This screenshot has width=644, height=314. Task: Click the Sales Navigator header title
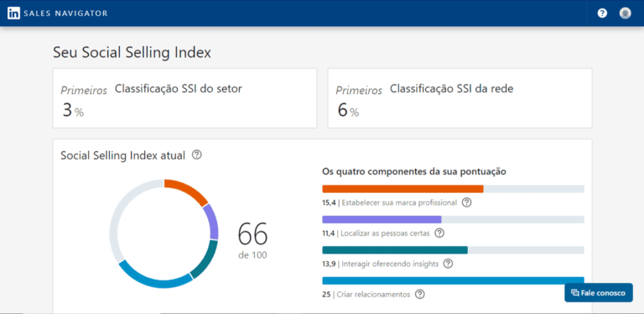[65, 13]
